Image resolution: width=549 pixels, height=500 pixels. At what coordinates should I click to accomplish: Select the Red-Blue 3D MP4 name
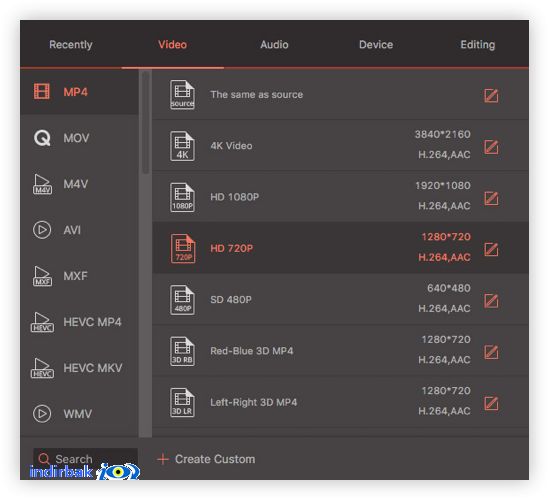coord(252,351)
